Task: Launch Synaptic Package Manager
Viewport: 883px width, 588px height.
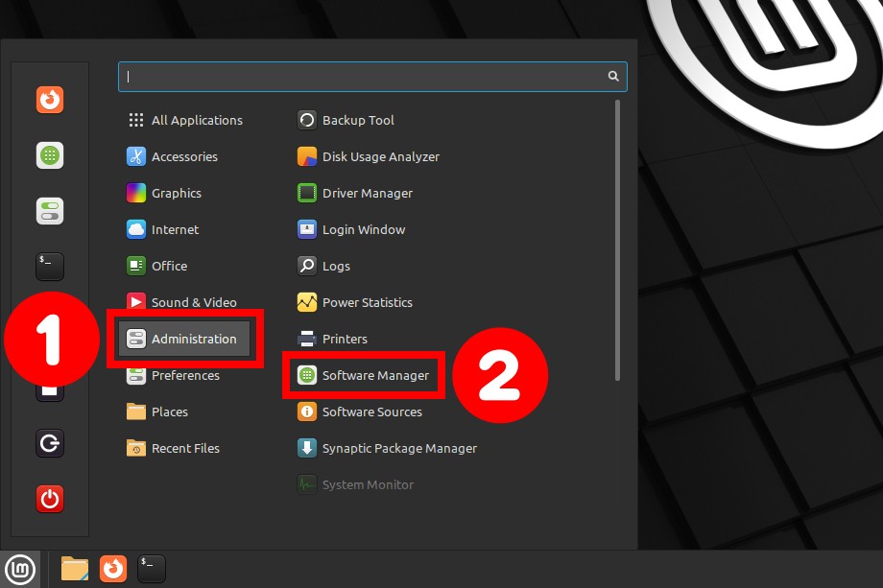Action: tap(387, 449)
